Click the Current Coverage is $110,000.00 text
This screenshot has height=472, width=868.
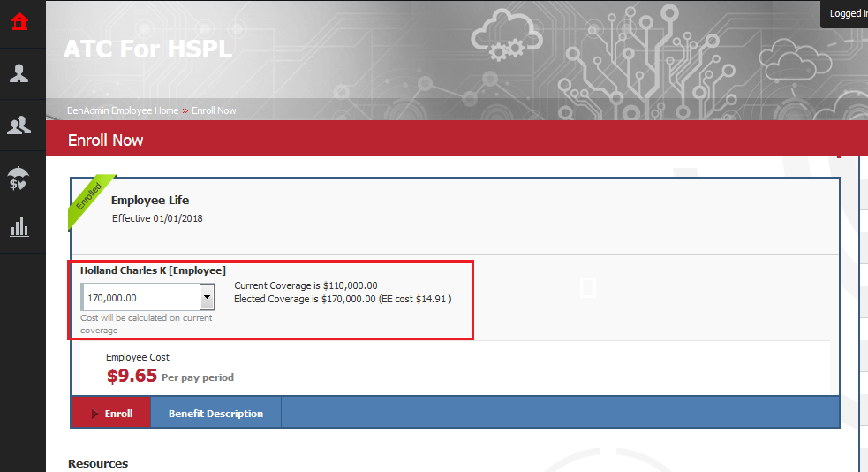(x=306, y=285)
